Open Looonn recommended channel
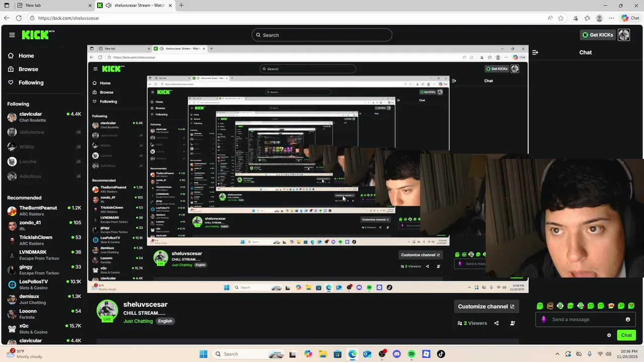The height and width of the screenshot is (362, 644). click(44, 314)
